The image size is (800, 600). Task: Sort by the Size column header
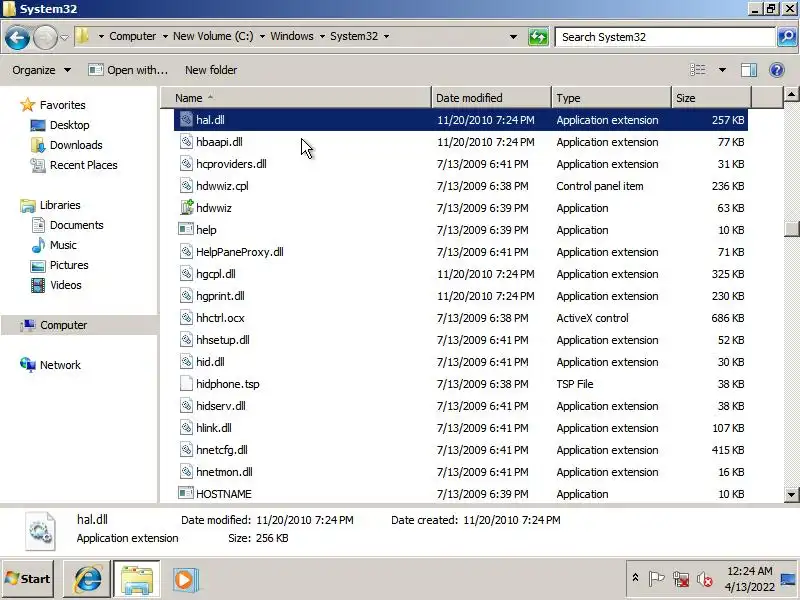point(712,97)
